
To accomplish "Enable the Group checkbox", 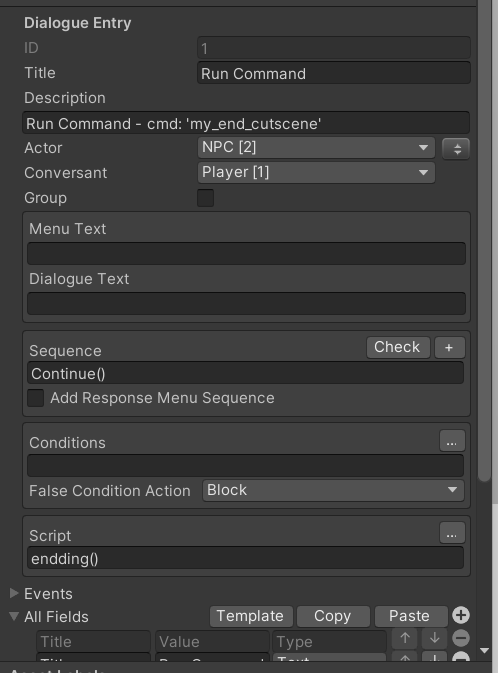I will pyautogui.click(x=205, y=198).
